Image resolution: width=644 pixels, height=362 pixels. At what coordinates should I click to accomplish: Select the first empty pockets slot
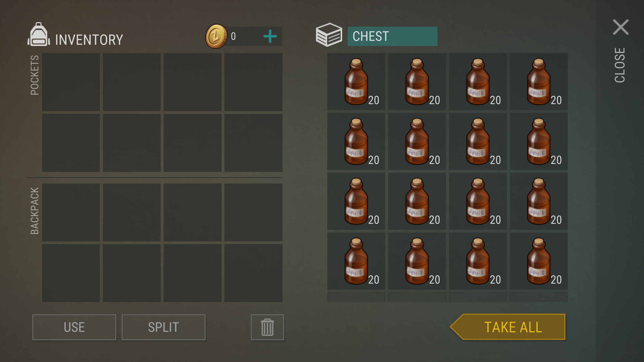[71, 82]
